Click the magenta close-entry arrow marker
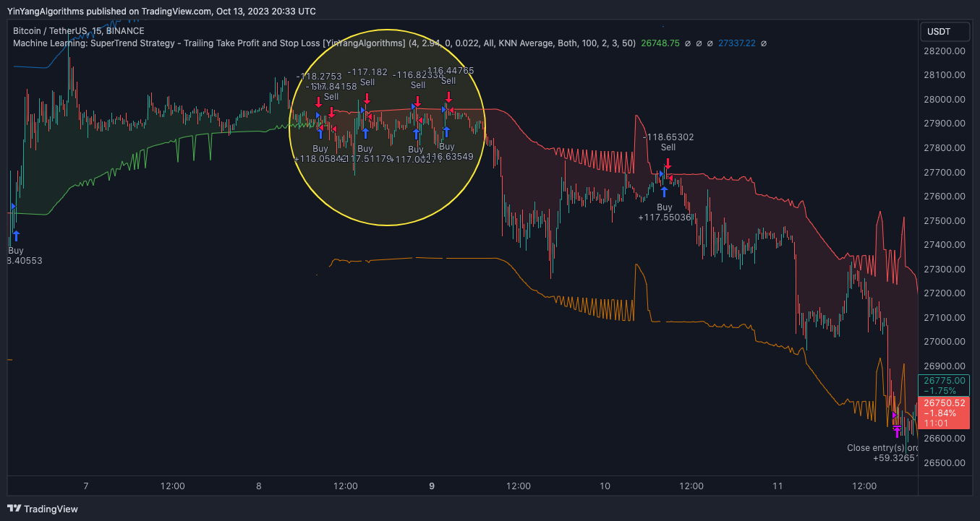 (897, 432)
